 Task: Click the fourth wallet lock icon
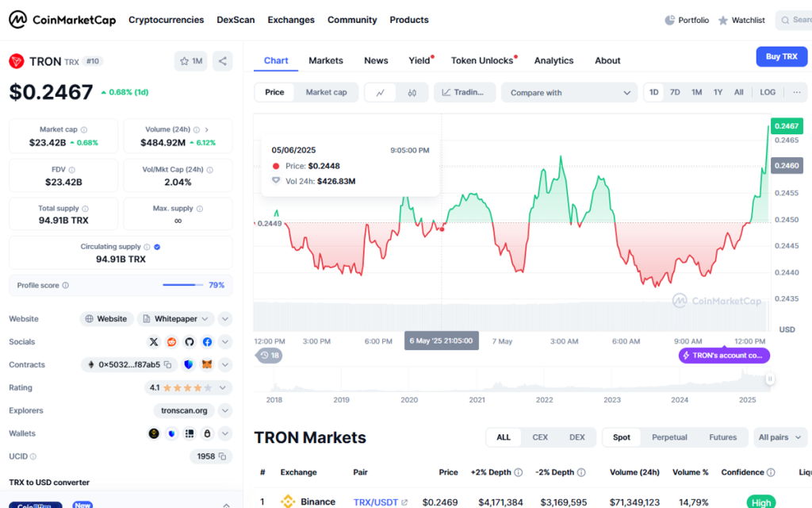tap(207, 434)
